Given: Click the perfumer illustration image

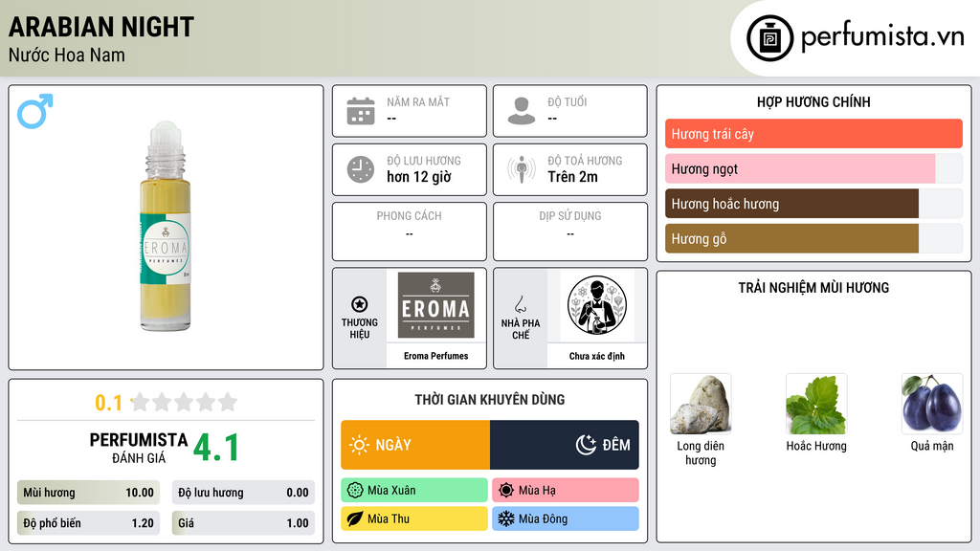Looking at the screenshot, I should pyautogui.click(x=597, y=305).
